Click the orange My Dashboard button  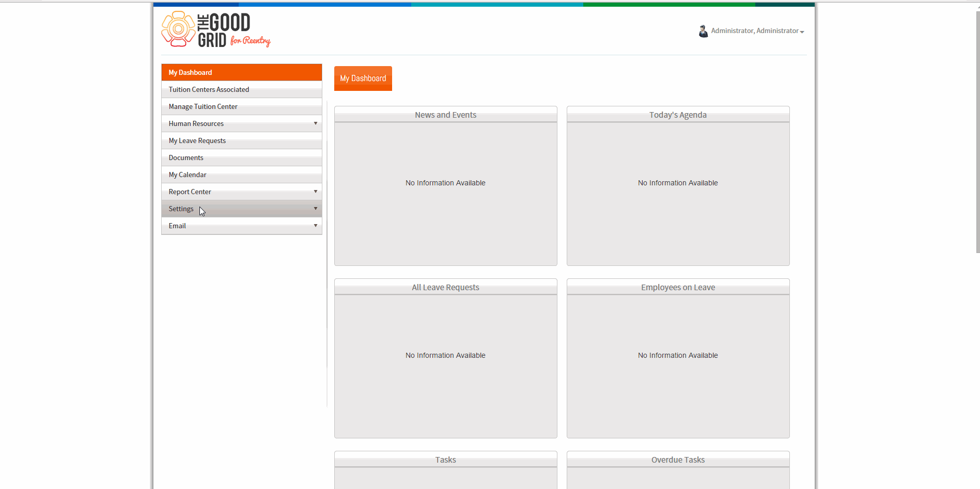(363, 78)
